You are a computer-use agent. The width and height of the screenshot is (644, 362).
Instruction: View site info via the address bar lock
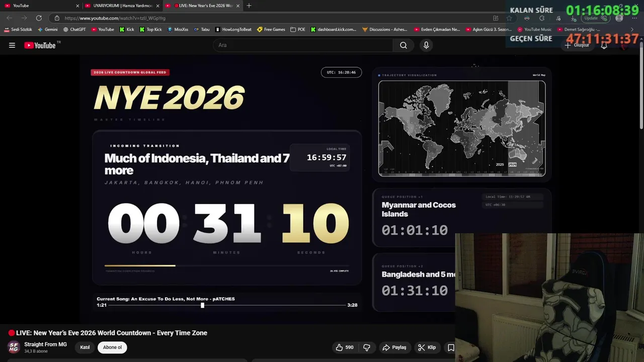[x=57, y=18]
